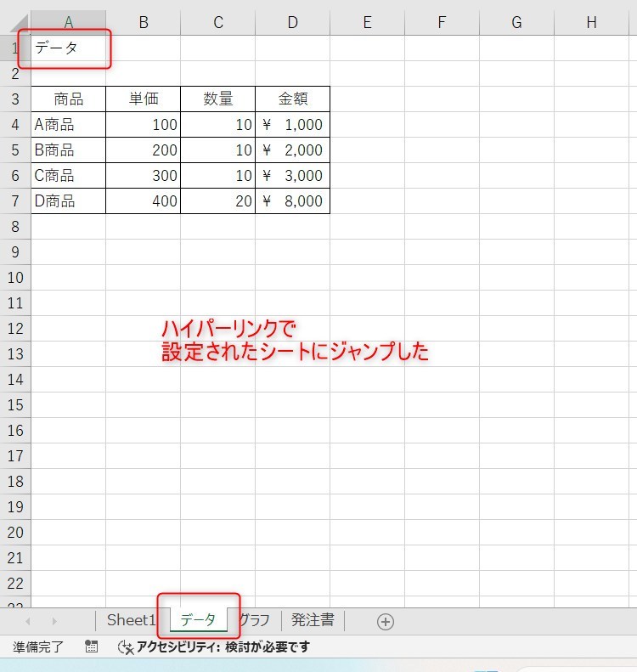The width and height of the screenshot is (637, 672).
Task: Switch to the グラフ sheet tab
Action: [x=254, y=620]
